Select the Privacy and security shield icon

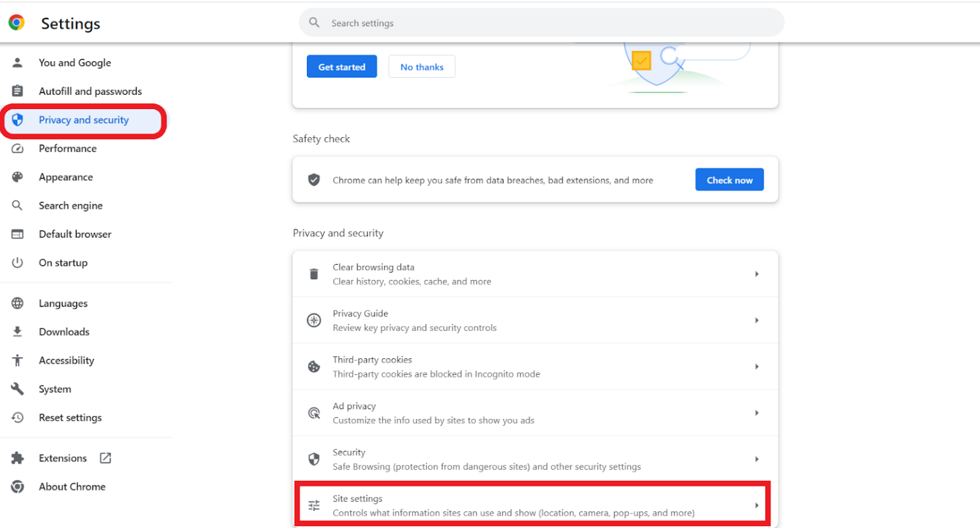(x=19, y=120)
